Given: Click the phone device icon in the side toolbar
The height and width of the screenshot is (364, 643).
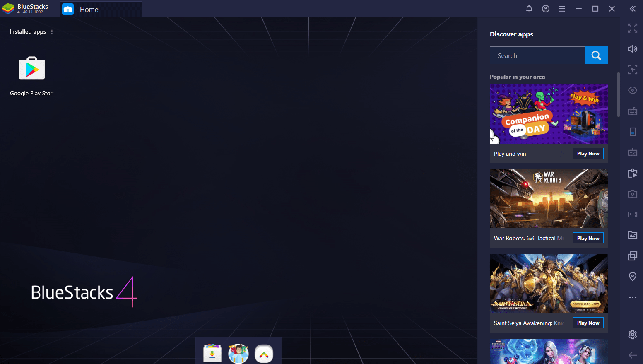Looking at the screenshot, I should click(632, 132).
